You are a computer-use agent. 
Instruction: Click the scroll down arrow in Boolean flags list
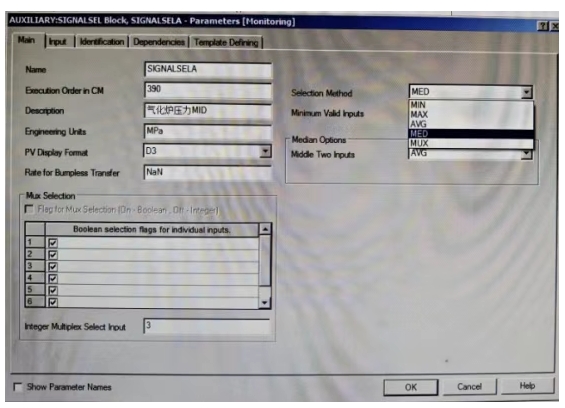265,303
